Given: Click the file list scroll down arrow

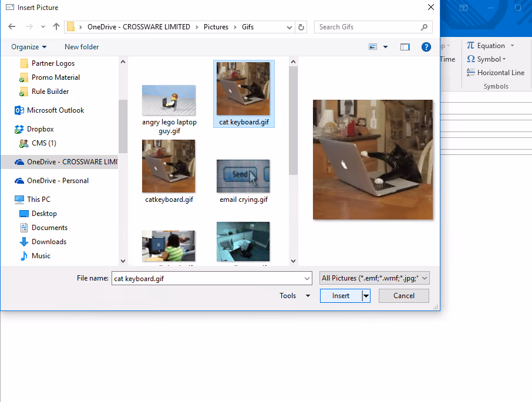Looking at the screenshot, I should [293, 261].
